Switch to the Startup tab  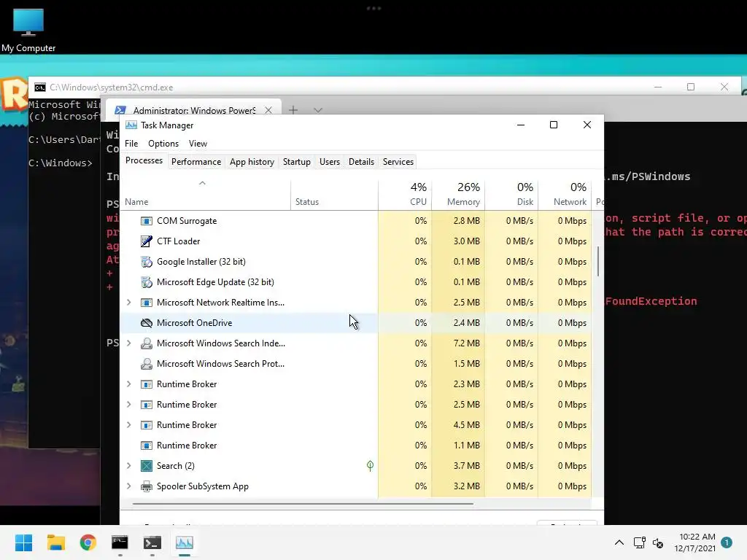pos(297,162)
